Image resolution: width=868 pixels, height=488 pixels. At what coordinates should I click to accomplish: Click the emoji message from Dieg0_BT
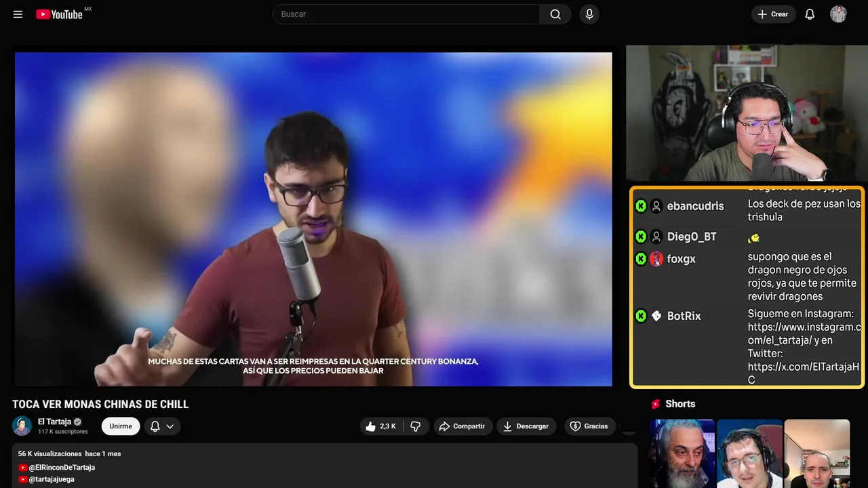753,238
